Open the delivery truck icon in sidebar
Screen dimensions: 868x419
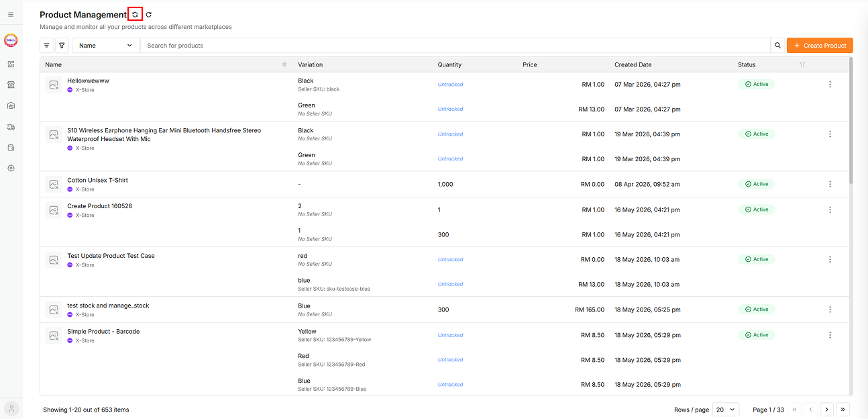click(11, 127)
